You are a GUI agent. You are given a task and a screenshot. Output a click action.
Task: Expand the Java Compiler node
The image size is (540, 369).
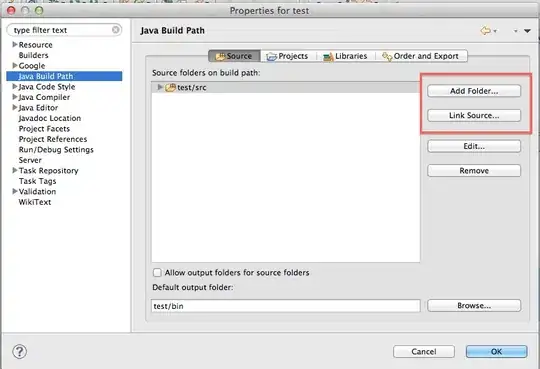[x=14, y=97]
